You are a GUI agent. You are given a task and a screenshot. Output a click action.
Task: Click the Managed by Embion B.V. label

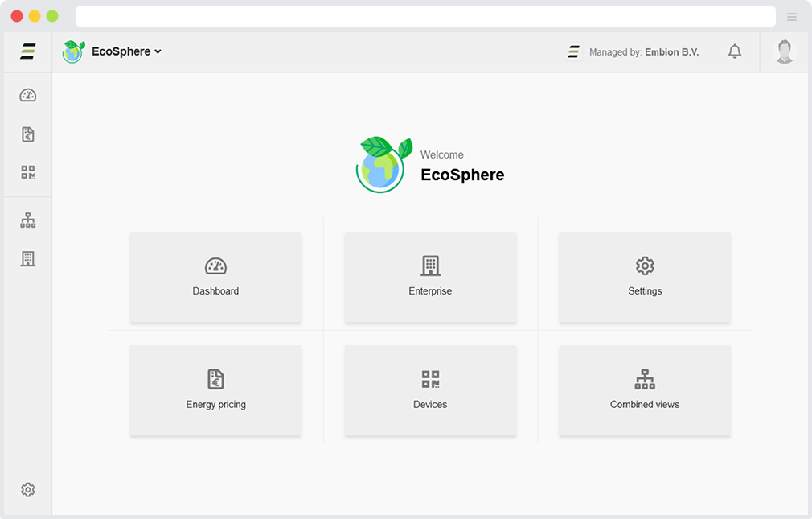(643, 52)
